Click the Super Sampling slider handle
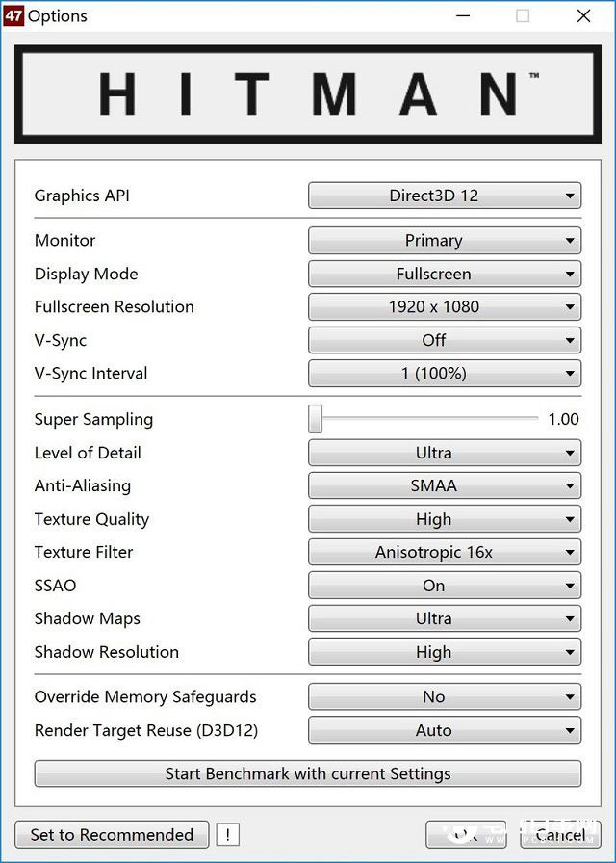The image size is (616, 863). (x=315, y=419)
